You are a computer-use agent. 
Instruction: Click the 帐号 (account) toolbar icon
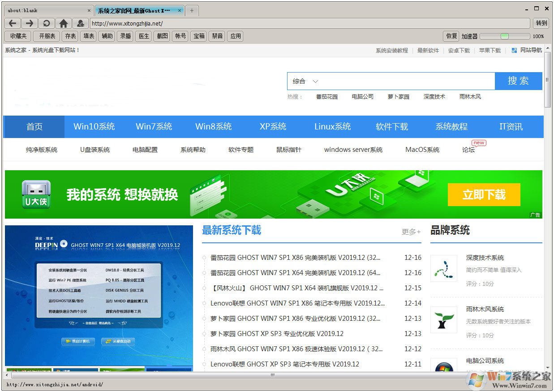click(180, 36)
